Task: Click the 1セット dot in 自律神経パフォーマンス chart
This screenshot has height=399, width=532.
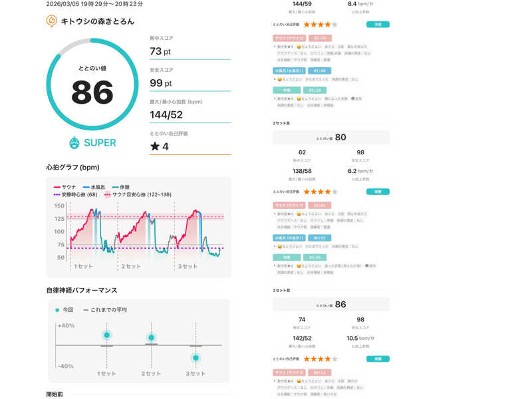Action: [106, 335]
